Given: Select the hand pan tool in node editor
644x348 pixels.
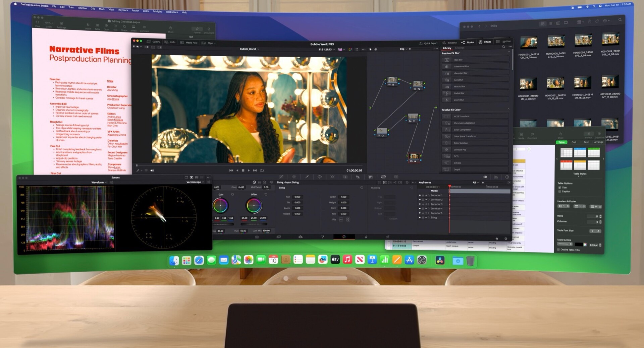Looking at the screenshot, I should [x=376, y=49].
